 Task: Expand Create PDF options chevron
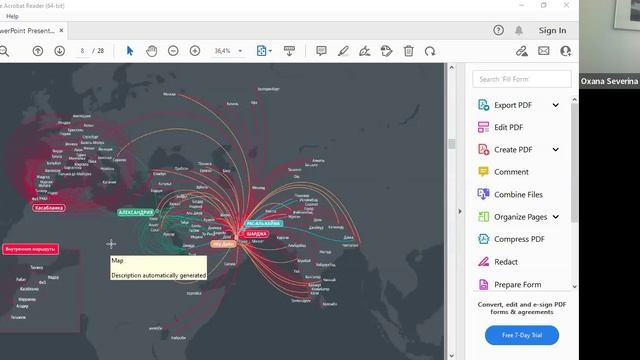pyautogui.click(x=556, y=150)
